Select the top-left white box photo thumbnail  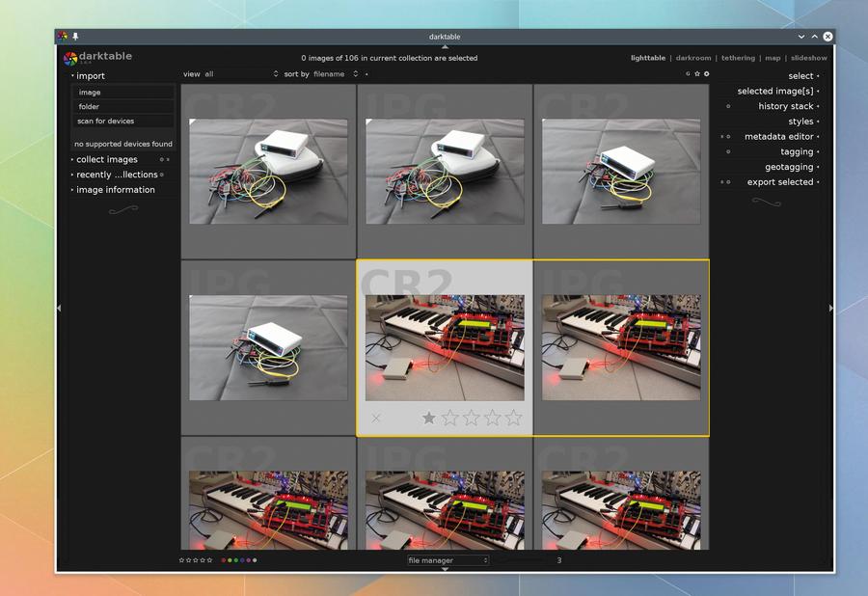268,172
